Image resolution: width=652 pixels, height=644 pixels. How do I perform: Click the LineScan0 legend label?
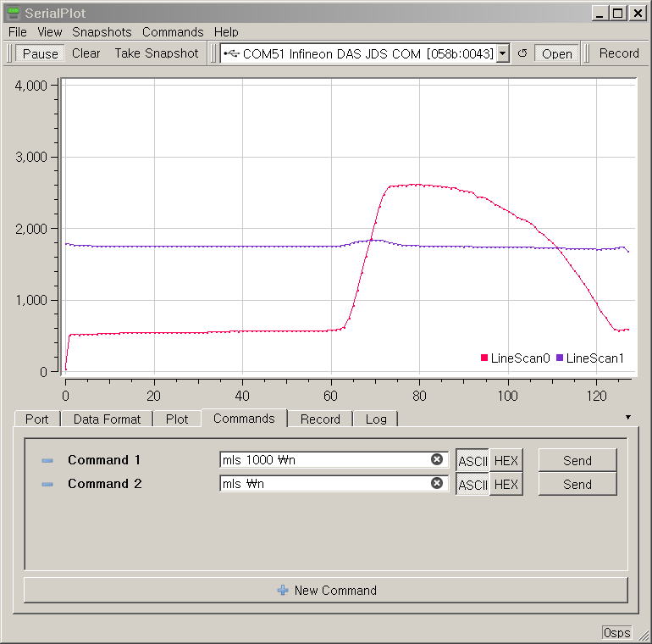(x=520, y=358)
